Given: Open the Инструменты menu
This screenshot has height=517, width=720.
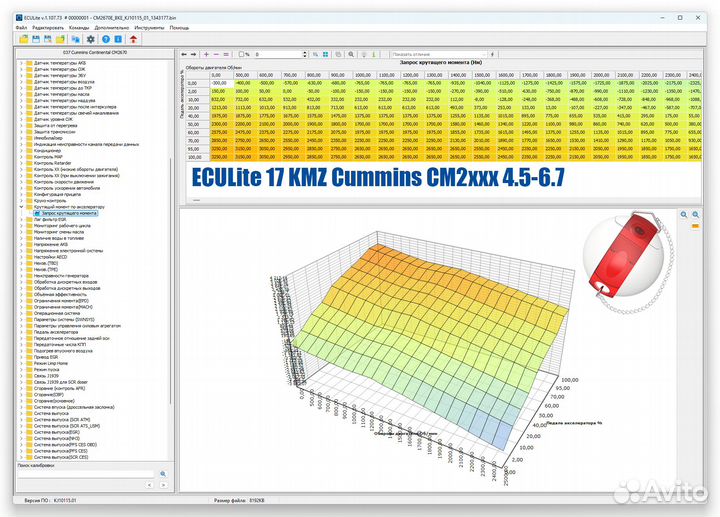Looking at the screenshot, I should 149,28.
